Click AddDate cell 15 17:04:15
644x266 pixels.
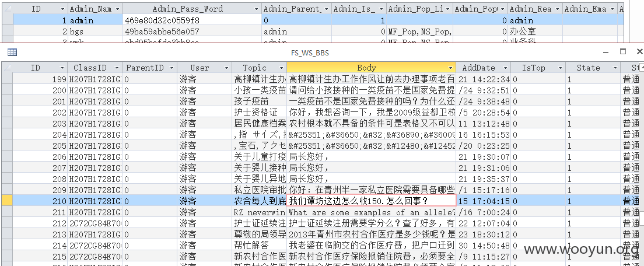pos(483,201)
